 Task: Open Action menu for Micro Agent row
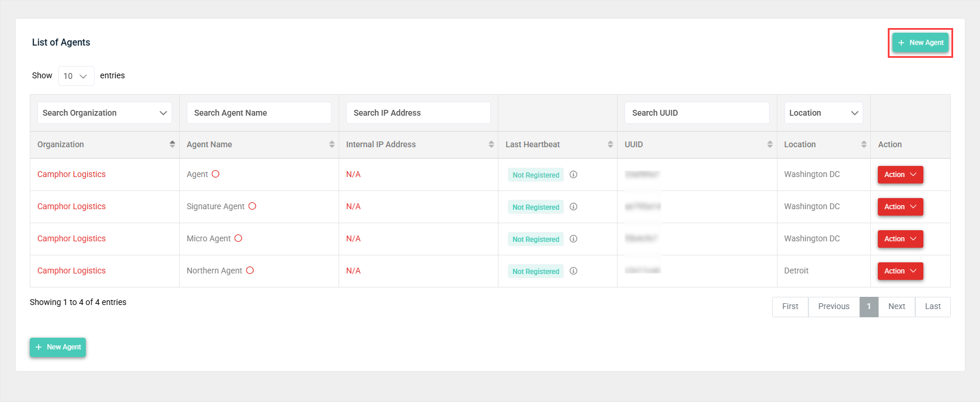pyautogui.click(x=900, y=239)
